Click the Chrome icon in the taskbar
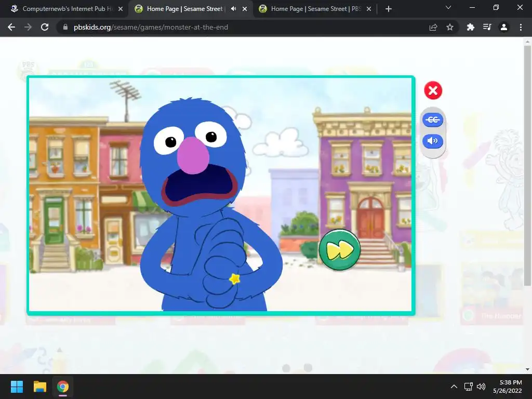Image resolution: width=532 pixels, height=399 pixels. tap(63, 387)
